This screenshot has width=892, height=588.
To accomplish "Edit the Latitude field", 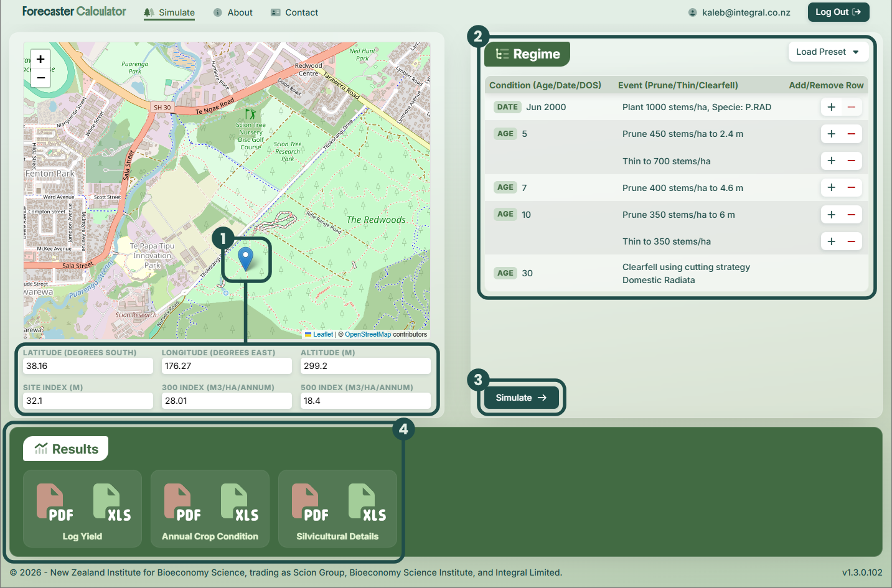I will coord(88,366).
